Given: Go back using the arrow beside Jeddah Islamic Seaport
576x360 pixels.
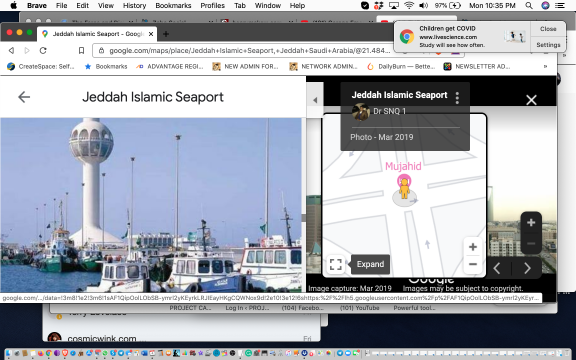Looking at the screenshot, I should (x=24, y=97).
